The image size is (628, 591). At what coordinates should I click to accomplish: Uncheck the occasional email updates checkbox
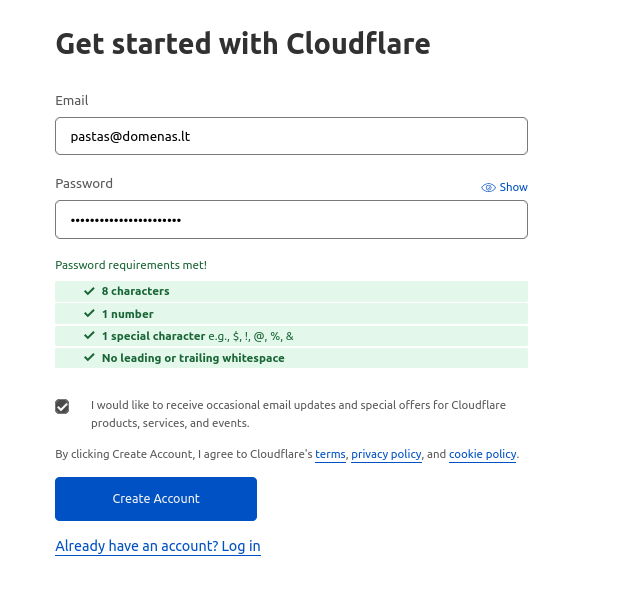tap(63, 406)
